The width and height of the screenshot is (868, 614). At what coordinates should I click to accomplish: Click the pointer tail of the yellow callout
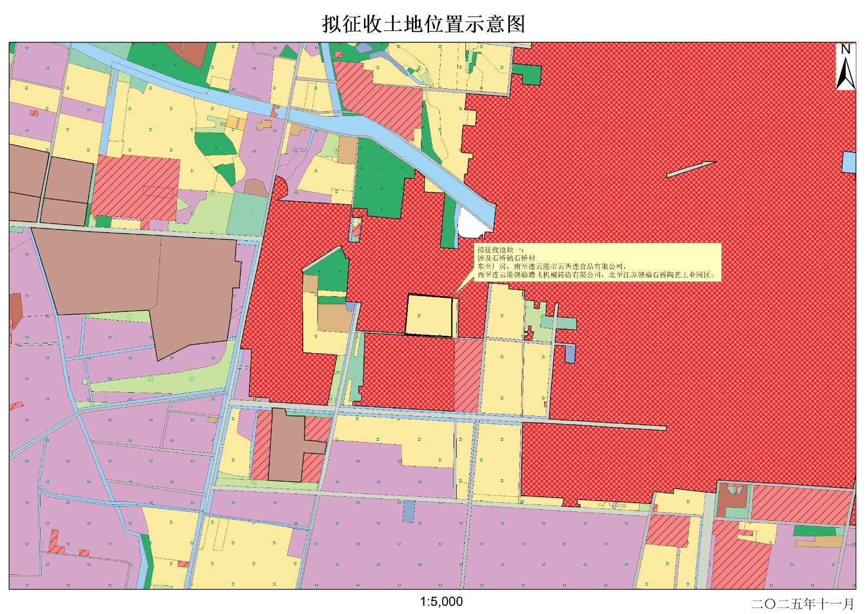tap(459, 287)
